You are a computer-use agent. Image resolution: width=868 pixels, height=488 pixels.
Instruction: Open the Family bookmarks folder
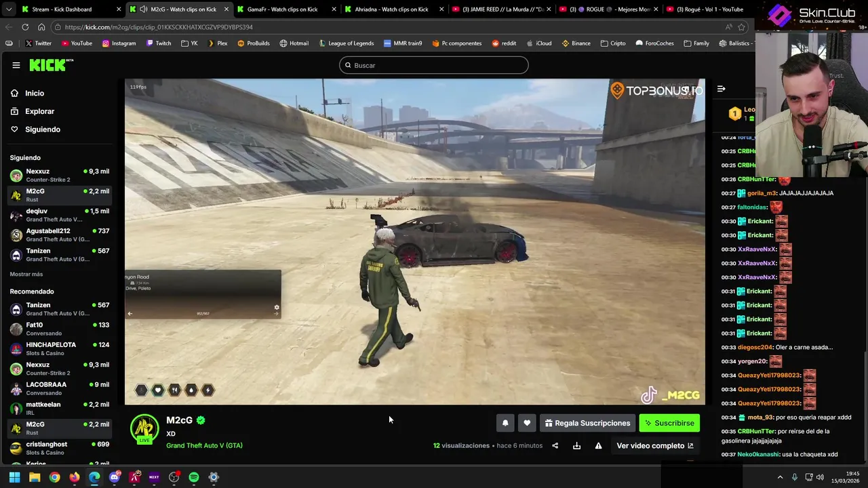(696, 43)
